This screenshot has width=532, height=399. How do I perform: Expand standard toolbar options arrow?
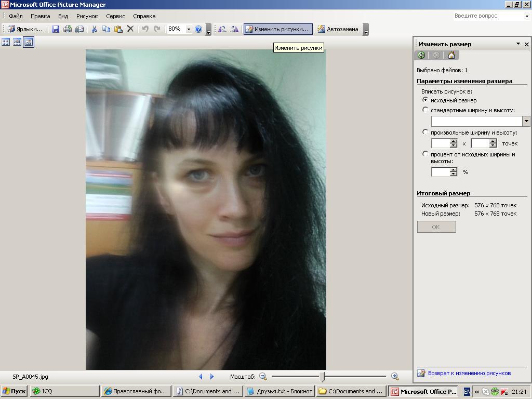tap(209, 29)
